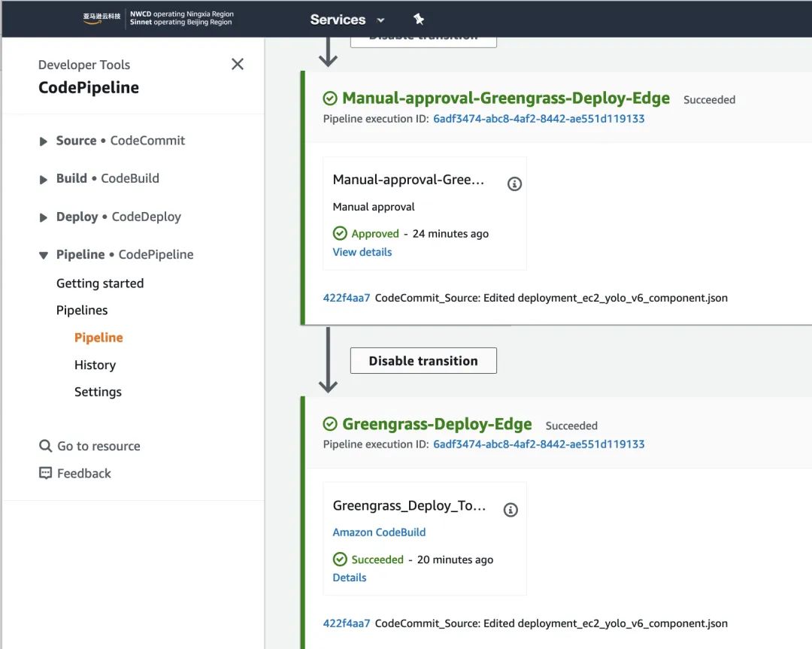812x649 pixels.
Task: Open the Services dropdown menu
Action: point(347,20)
